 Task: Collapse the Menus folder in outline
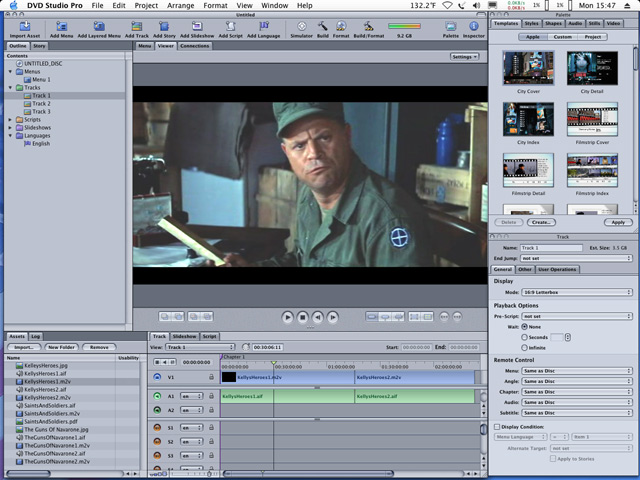10,71
